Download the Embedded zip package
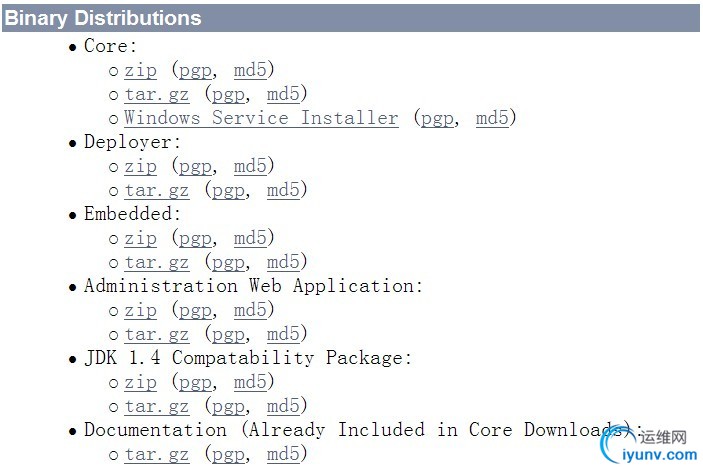Image resolution: width=703 pixels, height=471 pixels. [x=140, y=238]
